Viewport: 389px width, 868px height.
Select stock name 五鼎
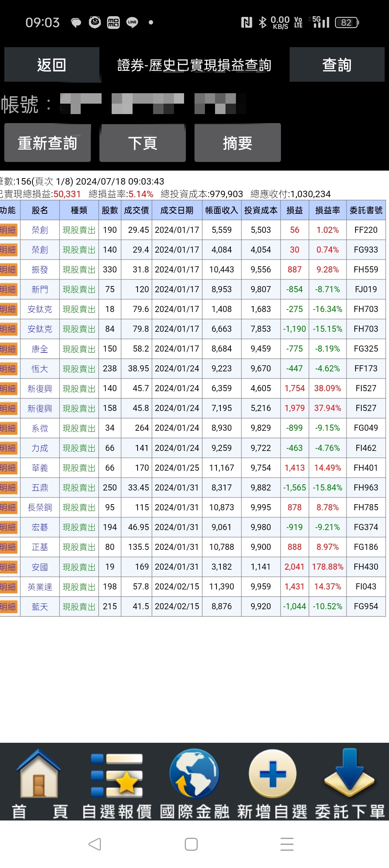(40, 488)
